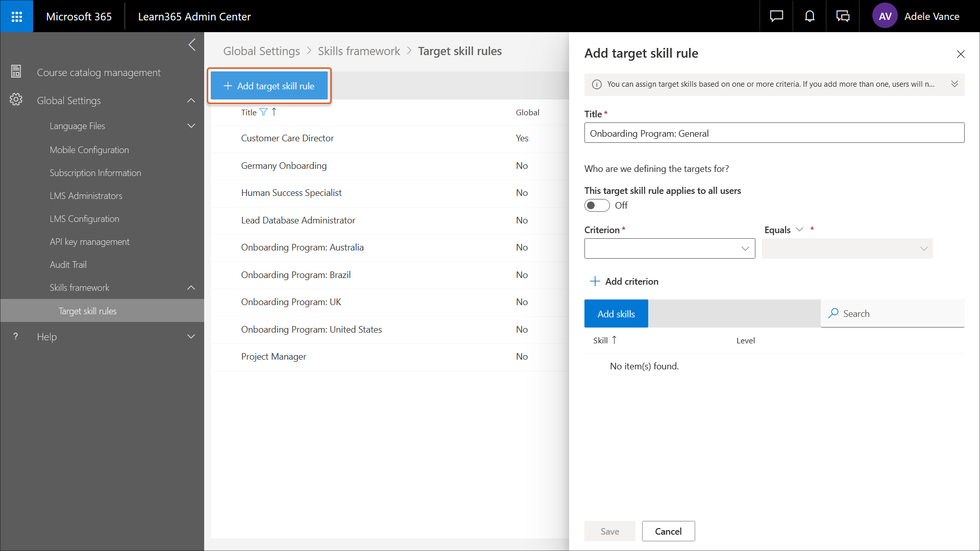Image resolution: width=980 pixels, height=551 pixels.
Task: Enable the rule for all users toggle
Action: pyautogui.click(x=596, y=205)
